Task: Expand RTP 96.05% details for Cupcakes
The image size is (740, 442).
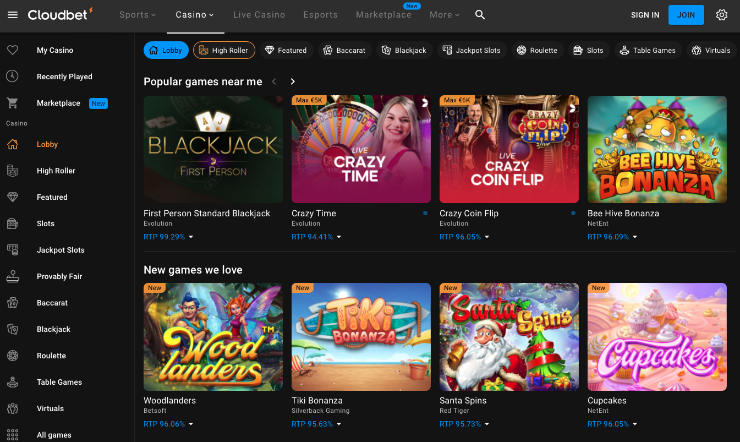Action: pos(612,424)
